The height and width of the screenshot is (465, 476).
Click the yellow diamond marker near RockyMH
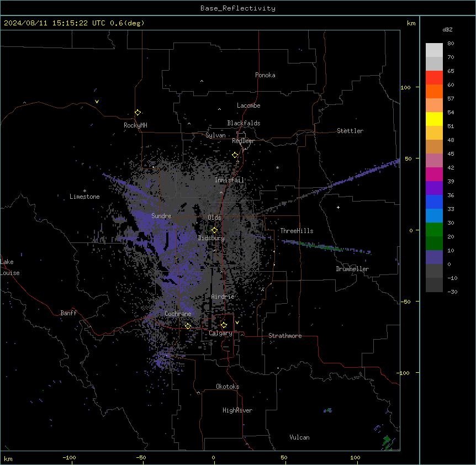click(137, 113)
